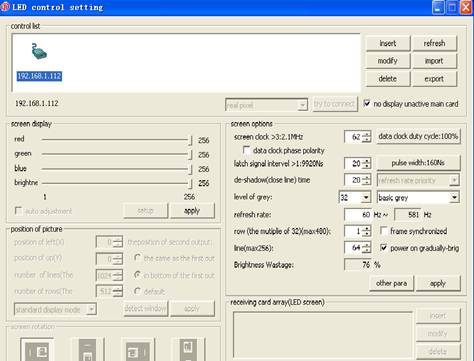Click apply in position of picture

click(x=192, y=308)
